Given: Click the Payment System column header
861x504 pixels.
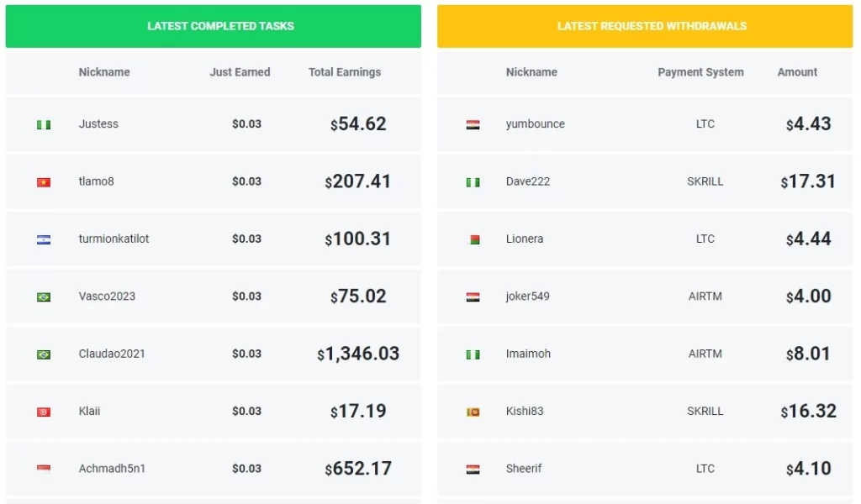Looking at the screenshot, I should click(700, 72).
